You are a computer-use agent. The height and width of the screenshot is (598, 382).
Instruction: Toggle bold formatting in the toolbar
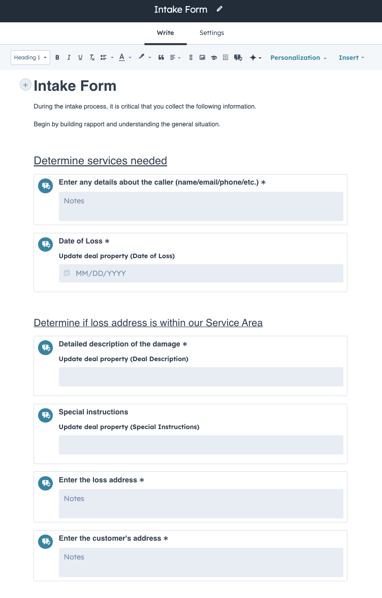57,58
